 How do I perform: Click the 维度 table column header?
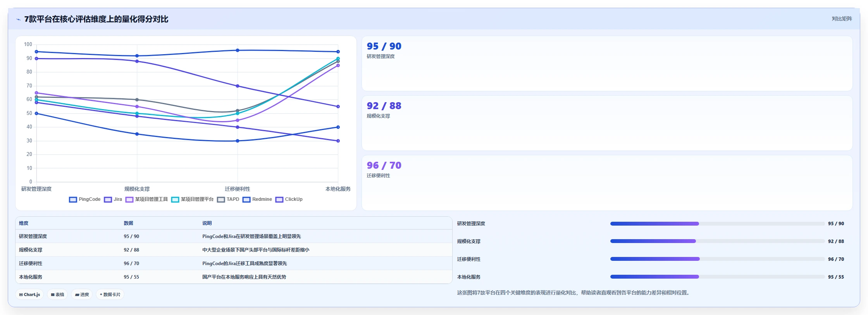[x=24, y=223]
